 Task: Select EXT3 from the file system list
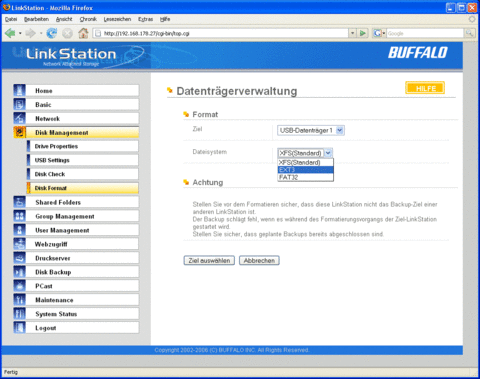[305, 170]
